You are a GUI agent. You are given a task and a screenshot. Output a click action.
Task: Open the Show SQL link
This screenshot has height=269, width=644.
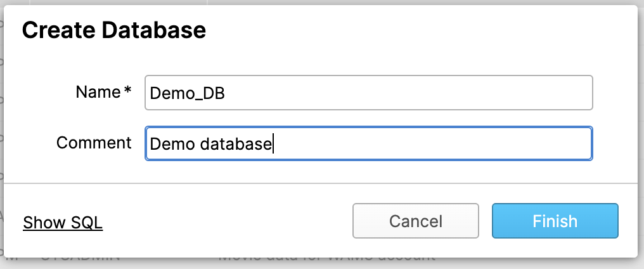pos(63,223)
